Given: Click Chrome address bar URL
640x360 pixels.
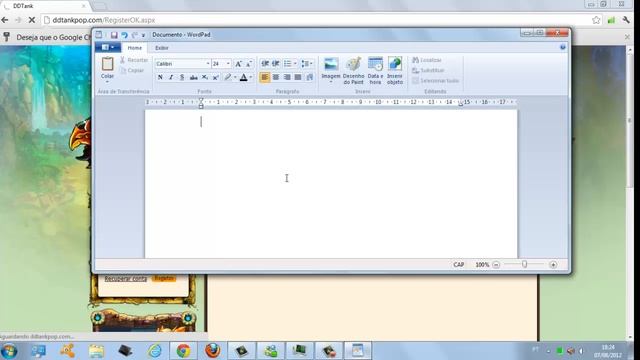Looking at the screenshot, I should (104, 20).
